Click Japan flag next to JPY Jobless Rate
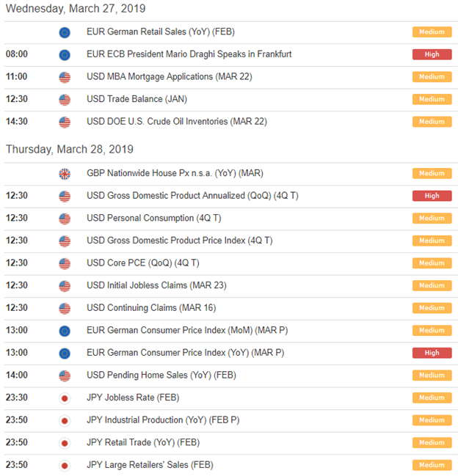This screenshot has height=476, width=458. (65, 398)
